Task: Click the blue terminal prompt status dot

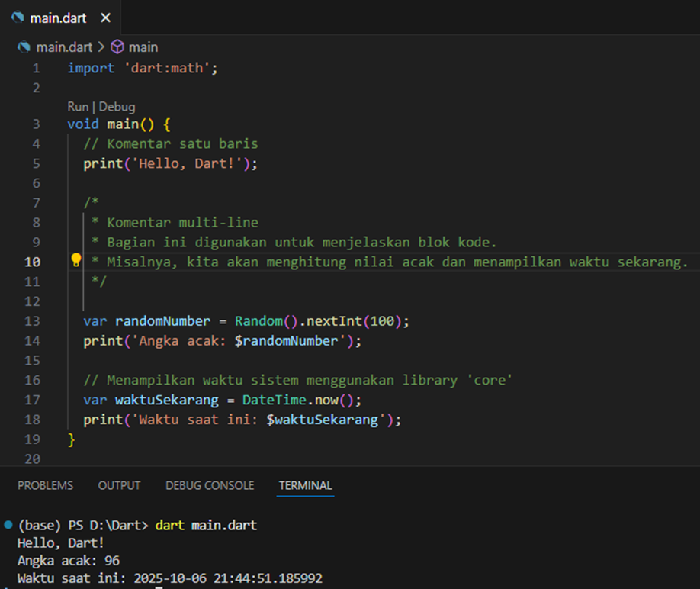Action: pyautogui.click(x=8, y=525)
